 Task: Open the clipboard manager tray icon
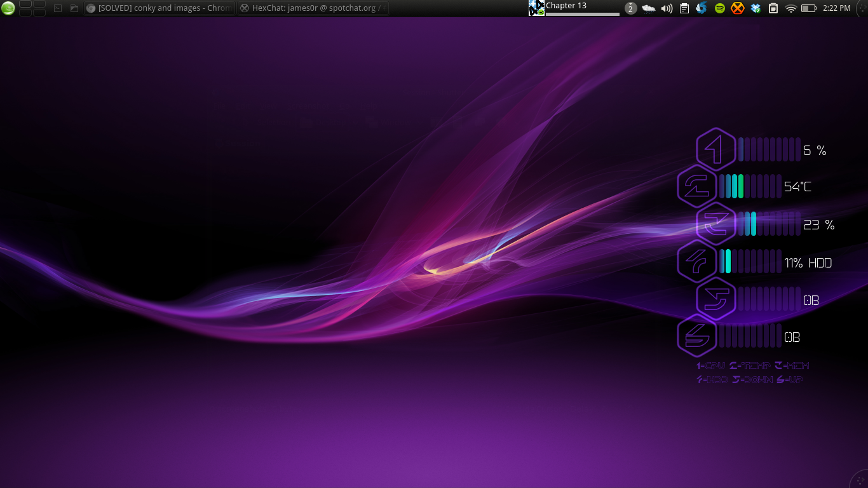click(x=684, y=8)
